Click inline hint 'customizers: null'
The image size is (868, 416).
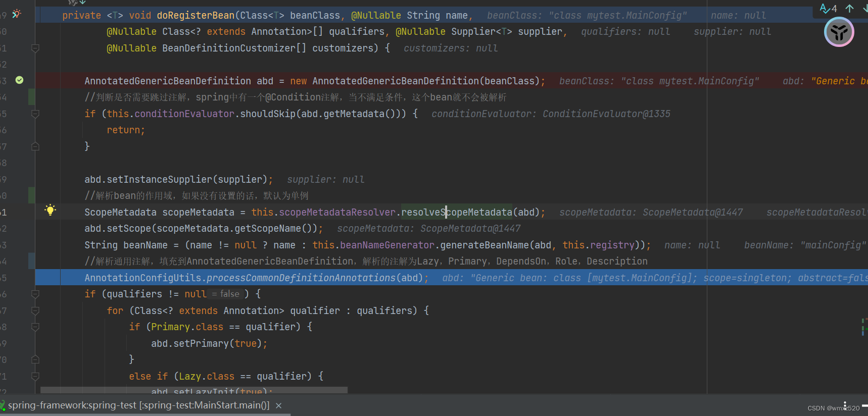(451, 48)
